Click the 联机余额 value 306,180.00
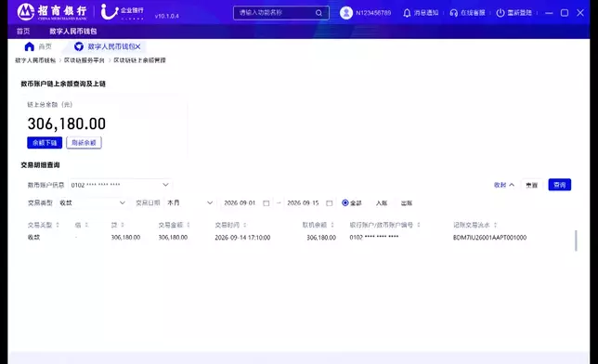 click(x=321, y=238)
